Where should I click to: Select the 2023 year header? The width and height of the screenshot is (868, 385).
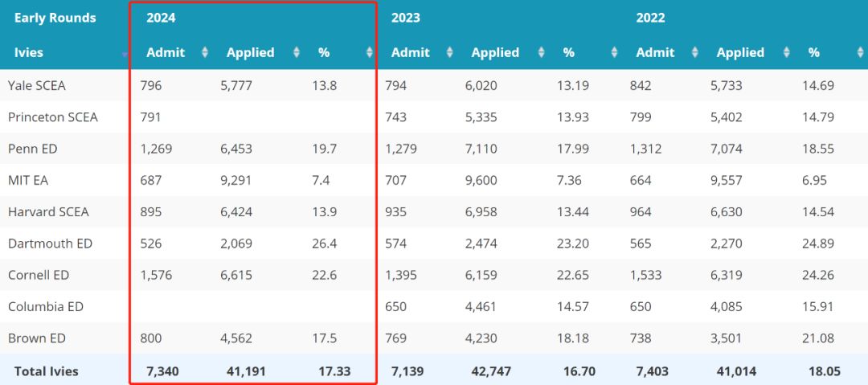click(406, 18)
